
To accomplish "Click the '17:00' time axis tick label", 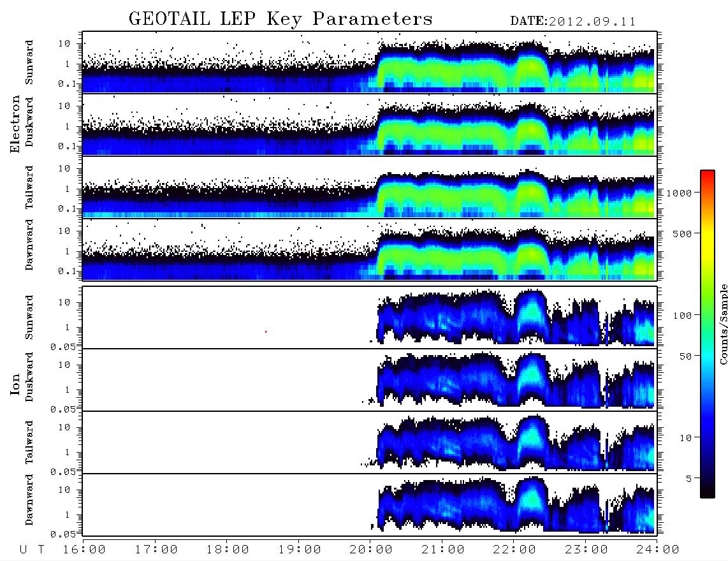I will tap(156, 550).
